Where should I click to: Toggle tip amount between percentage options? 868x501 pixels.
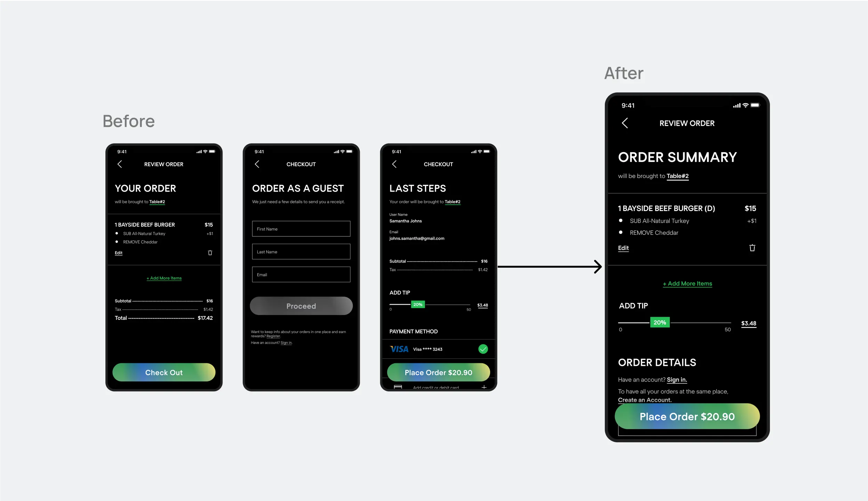click(659, 322)
